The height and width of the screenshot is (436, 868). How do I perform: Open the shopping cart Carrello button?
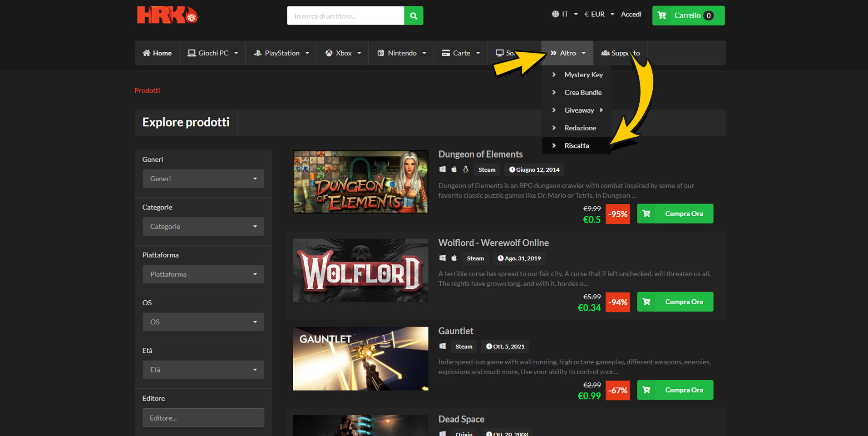coord(688,15)
